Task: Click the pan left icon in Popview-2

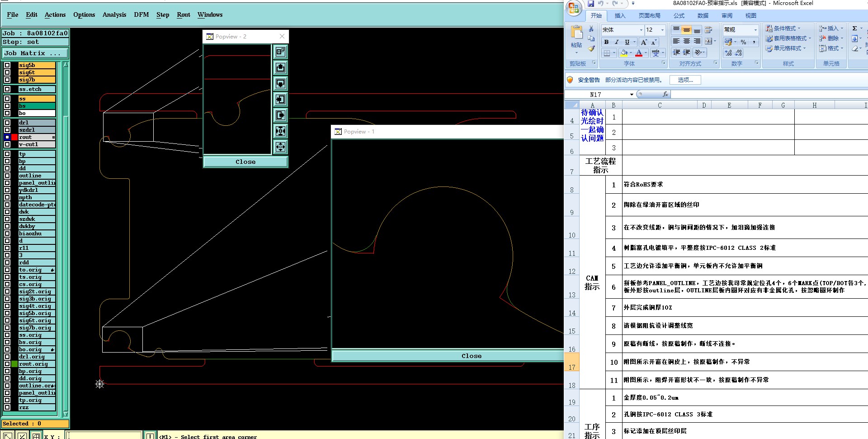Action: pyautogui.click(x=280, y=100)
